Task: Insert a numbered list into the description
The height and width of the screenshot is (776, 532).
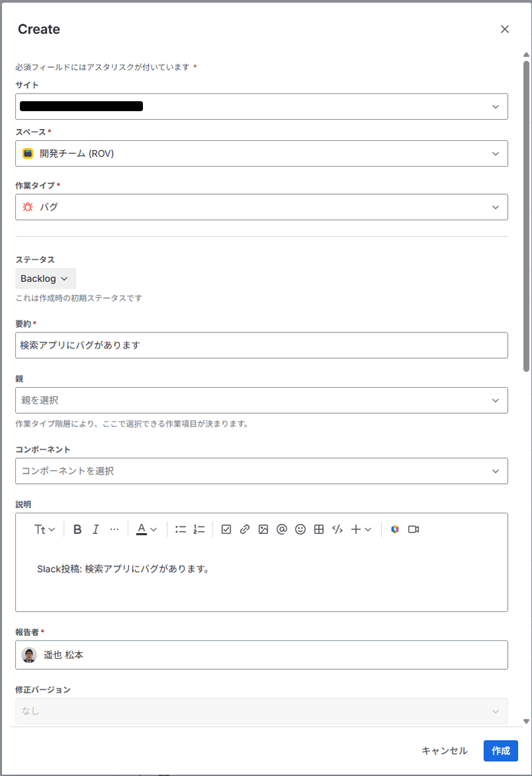Action: [198, 529]
